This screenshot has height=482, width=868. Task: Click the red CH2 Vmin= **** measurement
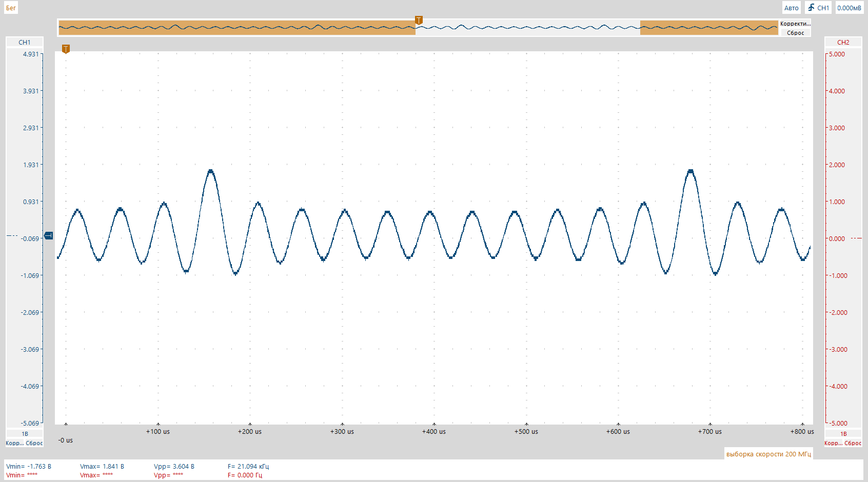click(22, 475)
